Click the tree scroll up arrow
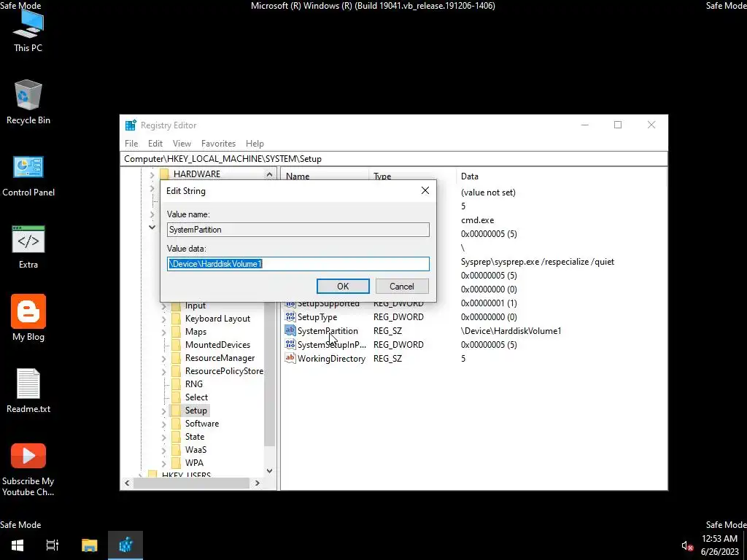Screen dimensions: 747x560 point(269,174)
